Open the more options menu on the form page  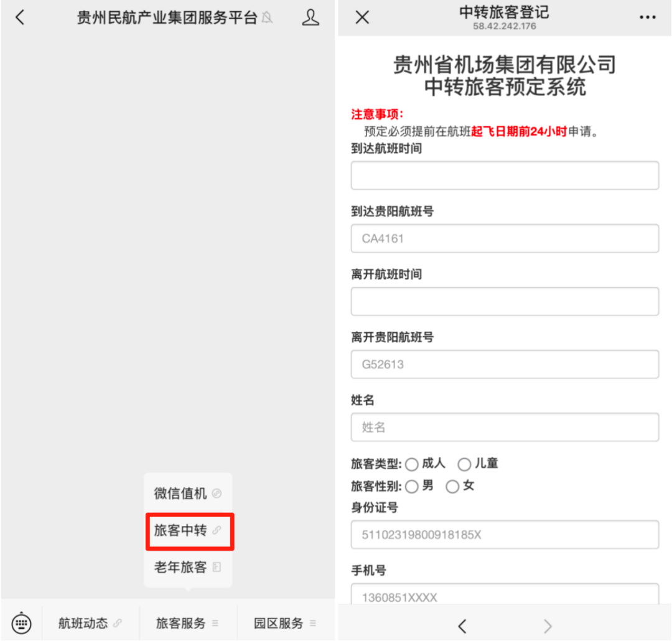(649, 17)
